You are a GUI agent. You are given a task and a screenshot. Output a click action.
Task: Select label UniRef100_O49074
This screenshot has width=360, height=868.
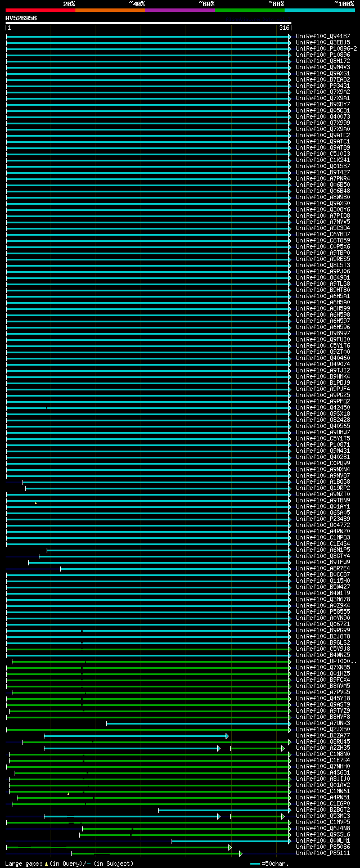tap(323, 364)
